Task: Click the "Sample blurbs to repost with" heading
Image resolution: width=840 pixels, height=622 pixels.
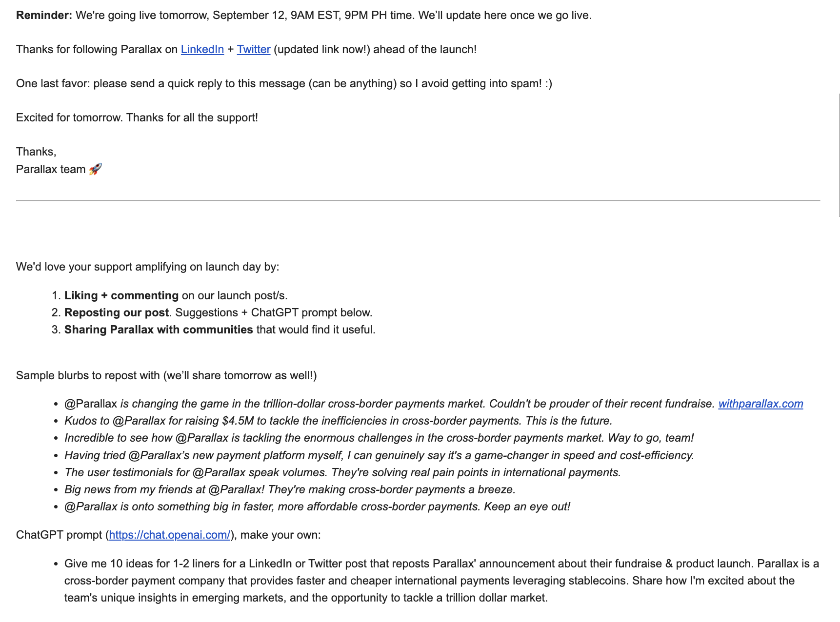Action: point(166,375)
